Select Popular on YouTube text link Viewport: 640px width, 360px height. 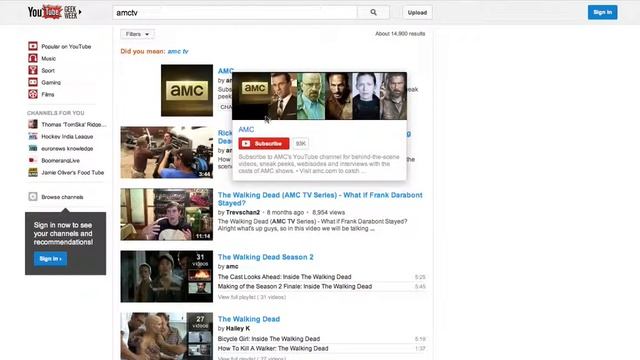(x=66, y=47)
